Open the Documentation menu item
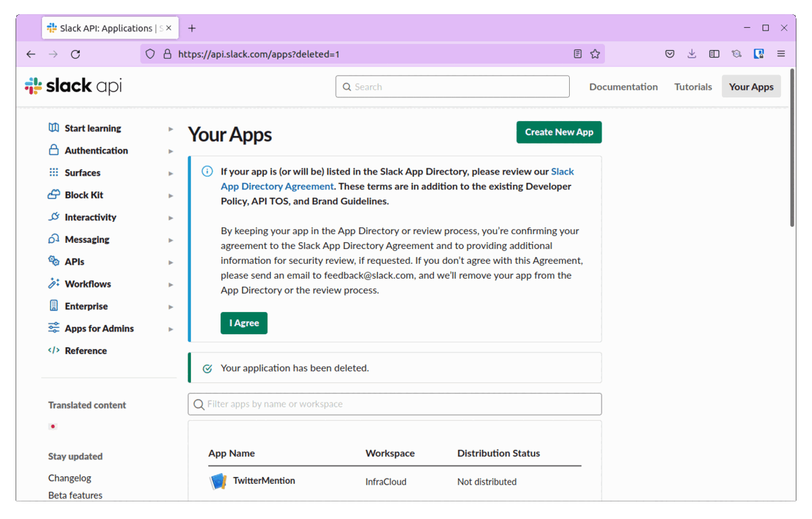Viewport: 812px width, 519px height. point(623,87)
